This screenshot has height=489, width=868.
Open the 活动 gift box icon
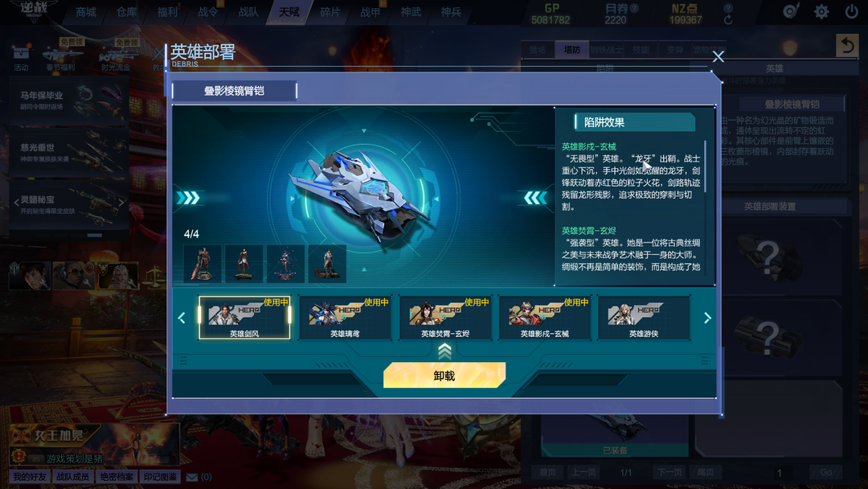(x=21, y=53)
